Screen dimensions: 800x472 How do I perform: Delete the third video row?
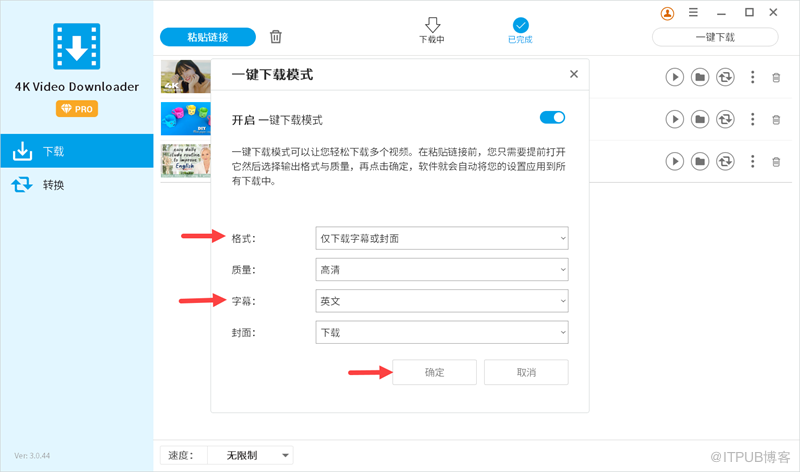point(776,162)
